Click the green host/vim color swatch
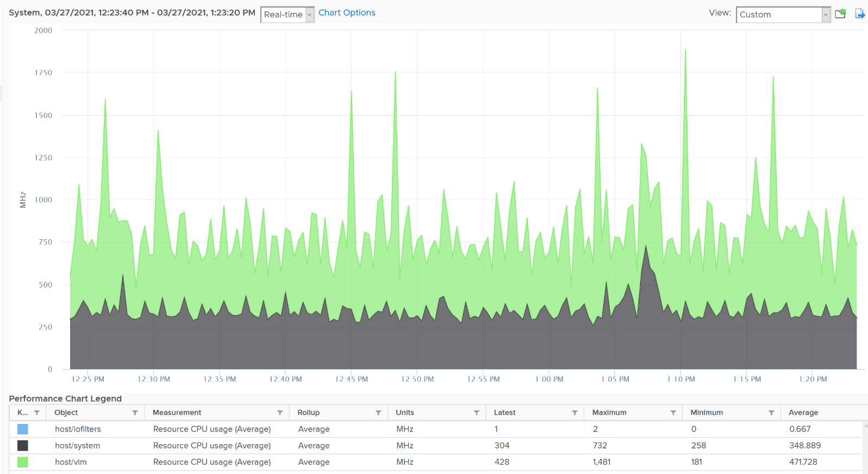 point(22,462)
